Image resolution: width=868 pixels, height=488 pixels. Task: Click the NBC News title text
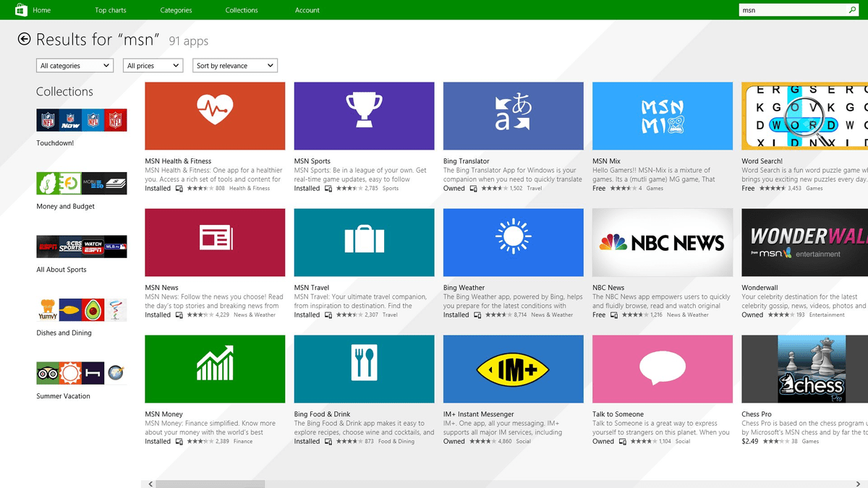coord(608,288)
